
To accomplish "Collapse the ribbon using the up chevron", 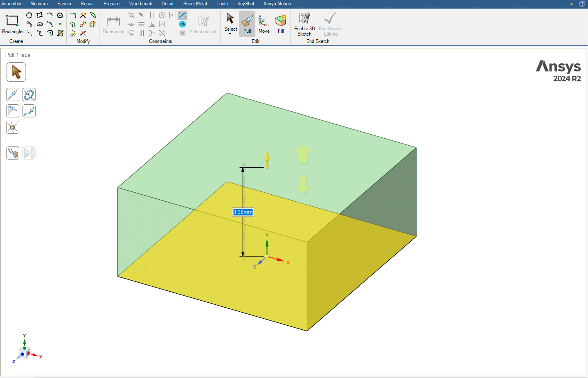I will [x=572, y=4].
